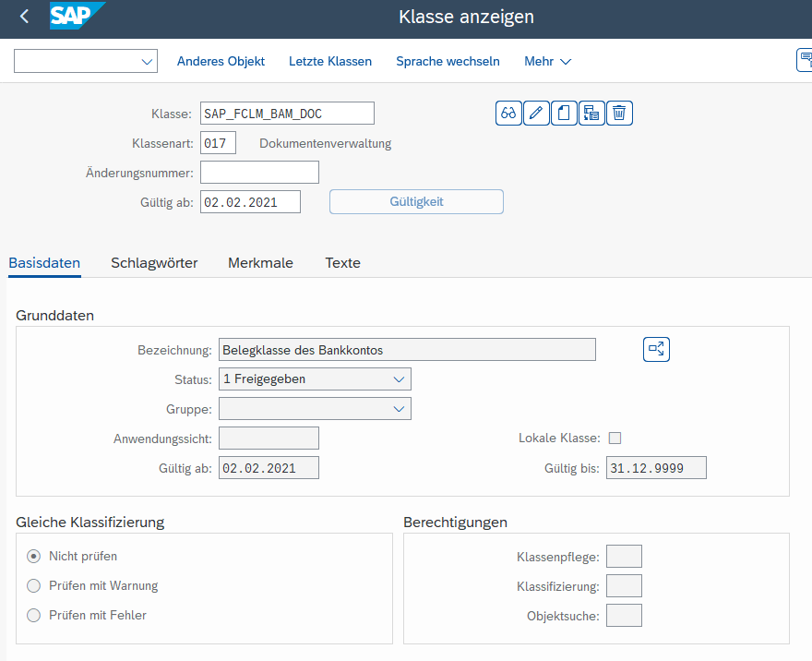Expand the 'Mehr' menu
812x661 pixels.
pyautogui.click(x=548, y=61)
